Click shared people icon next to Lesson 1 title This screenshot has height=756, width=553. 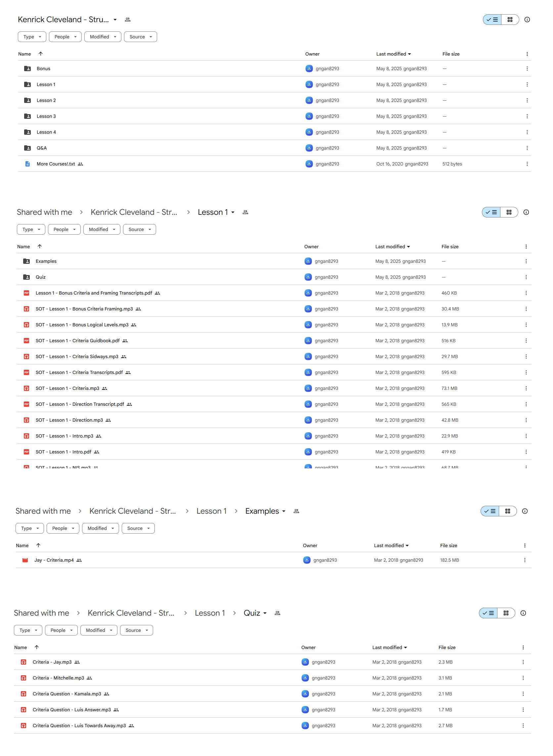[x=245, y=212]
